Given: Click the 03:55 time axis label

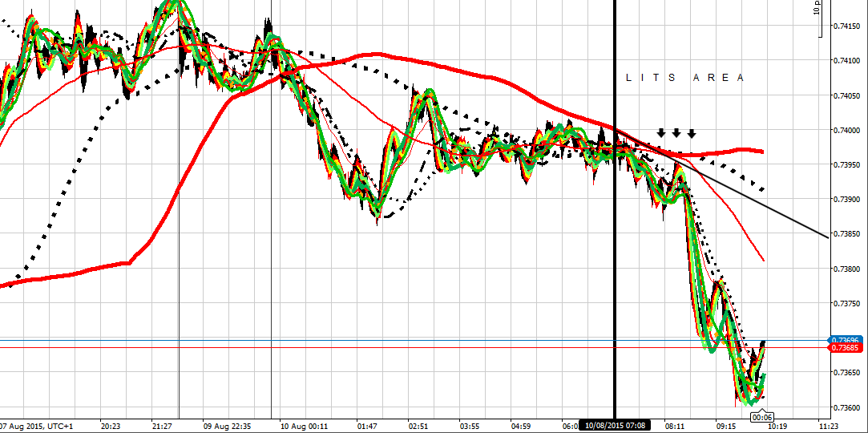Looking at the screenshot, I should [x=470, y=427].
